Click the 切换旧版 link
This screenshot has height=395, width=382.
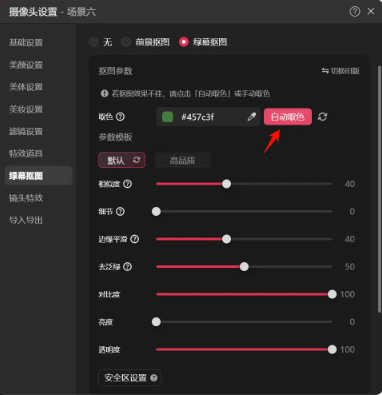[341, 71]
